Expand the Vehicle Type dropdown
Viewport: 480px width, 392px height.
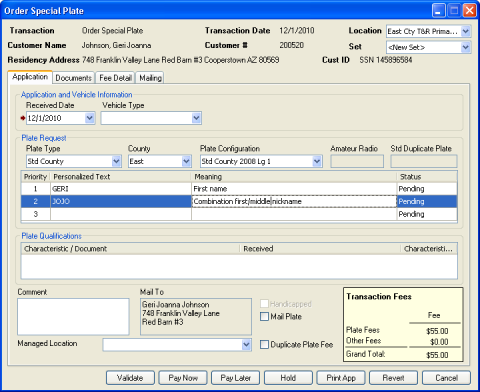pyautogui.click(x=196, y=118)
